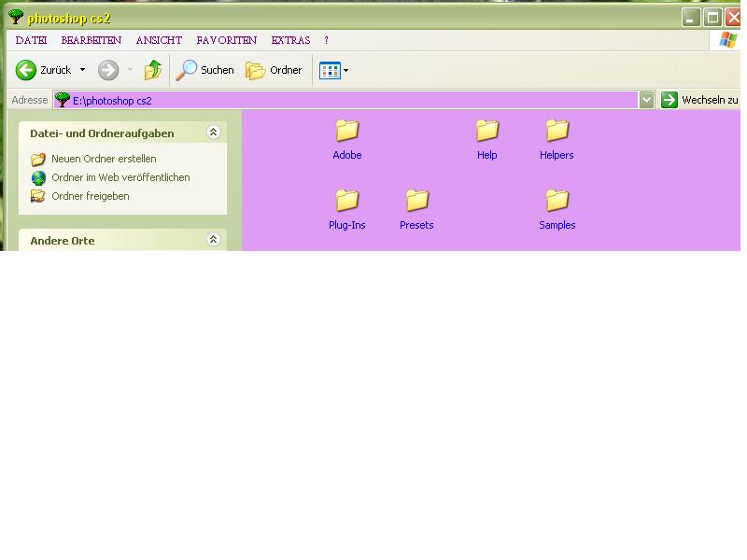Click the Plug-Ins folder name label

pos(346,225)
